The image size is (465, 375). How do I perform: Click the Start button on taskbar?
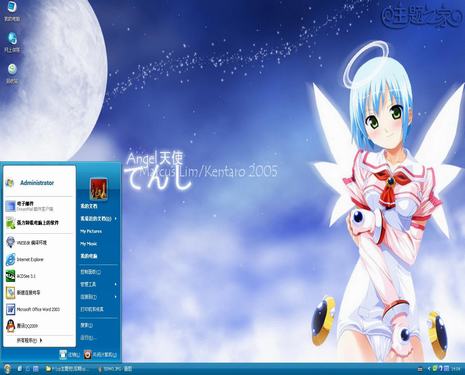[x=7, y=369]
